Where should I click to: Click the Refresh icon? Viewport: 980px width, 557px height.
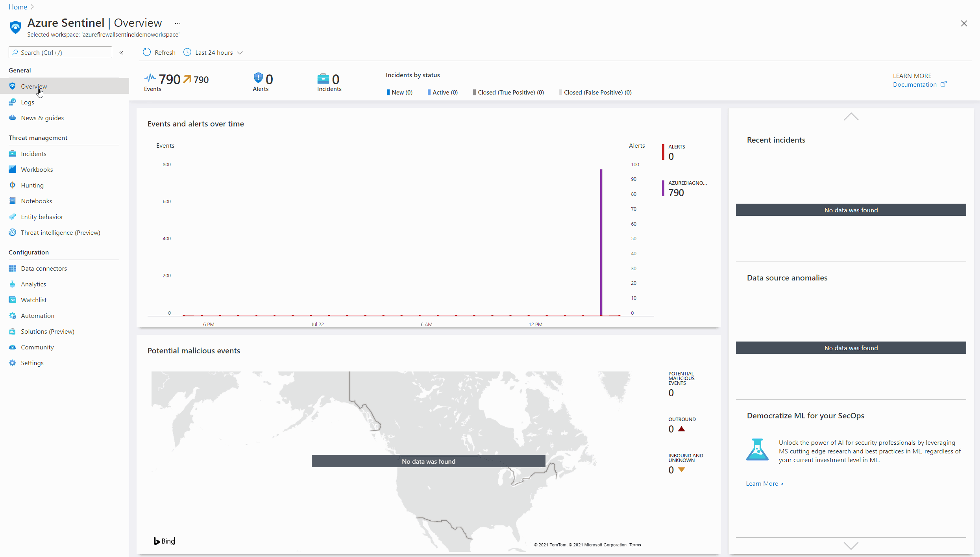(146, 52)
